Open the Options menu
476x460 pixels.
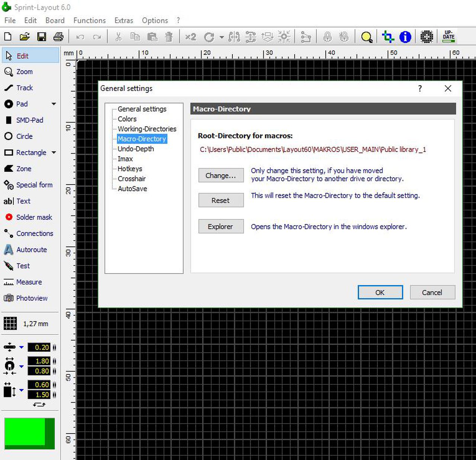[x=155, y=20]
